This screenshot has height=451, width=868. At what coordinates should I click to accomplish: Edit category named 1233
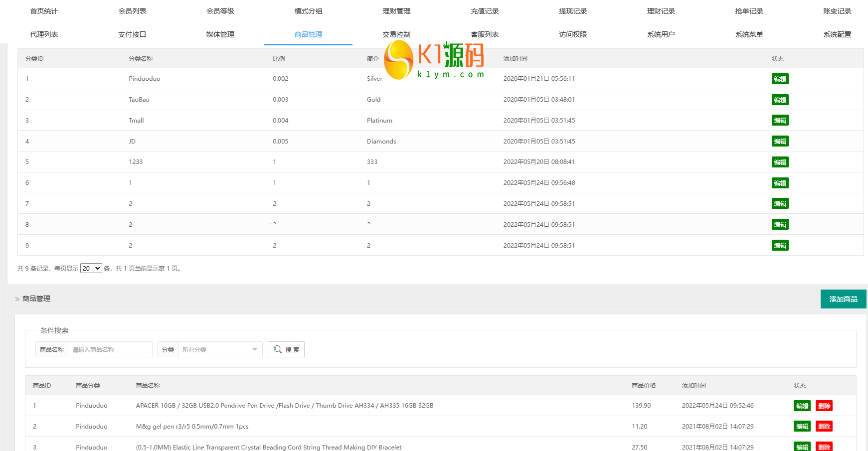780,162
